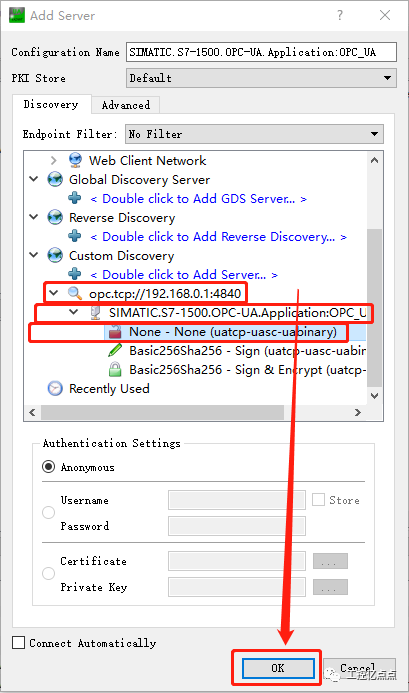The height and width of the screenshot is (693, 409).
Task: Click the plus icon beside Add GDS Server
Action: (75, 198)
